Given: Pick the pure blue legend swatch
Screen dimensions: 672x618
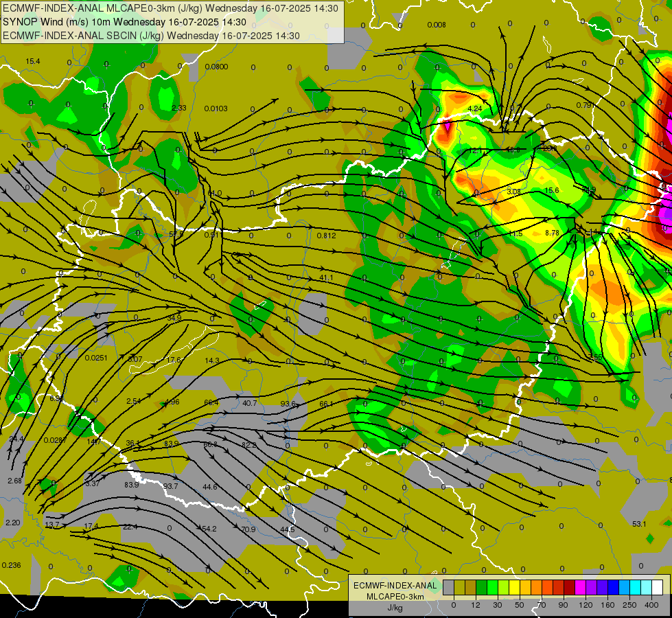Looking at the screenshot, I should (x=613, y=588).
